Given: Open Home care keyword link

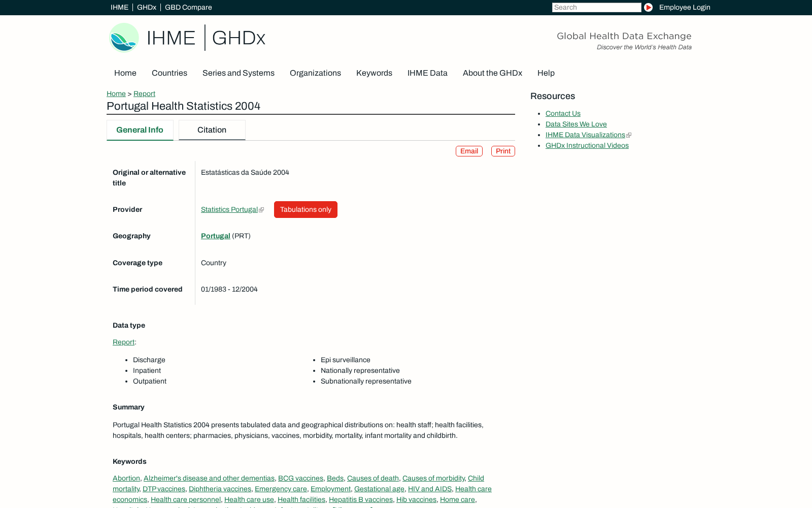Looking at the screenshot, I should [457, 500].
